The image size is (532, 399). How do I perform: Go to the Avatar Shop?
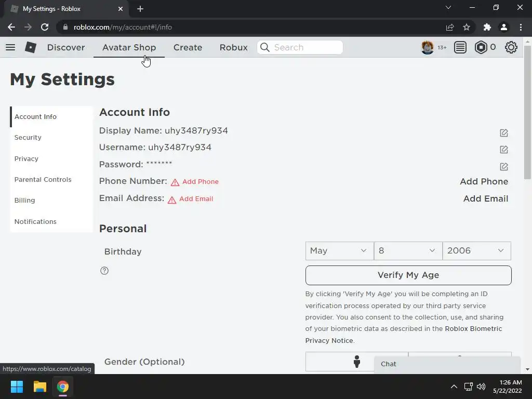pyautogui.click(x=129, y=47)
